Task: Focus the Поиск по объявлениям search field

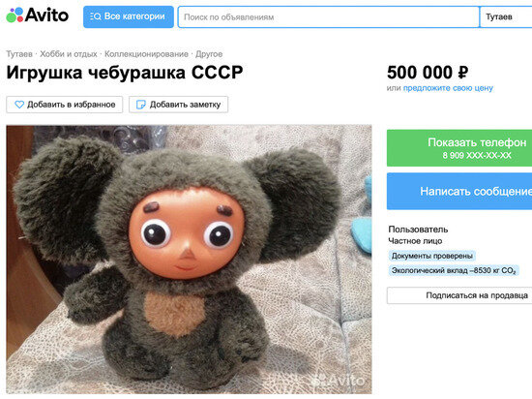Action: click(x=328, y=17)
